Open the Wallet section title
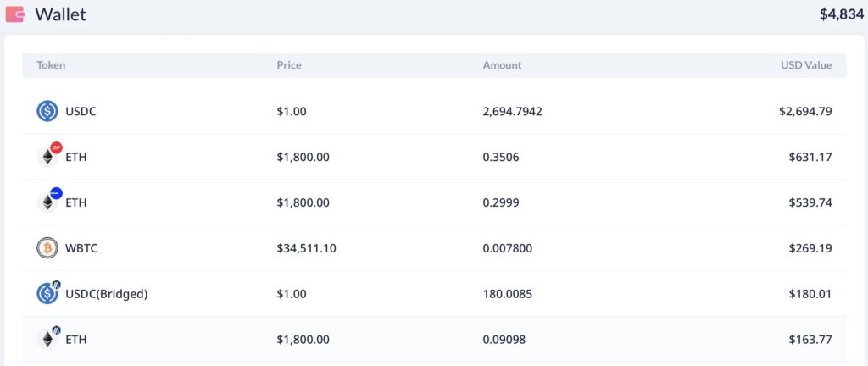 coord(60,14)
